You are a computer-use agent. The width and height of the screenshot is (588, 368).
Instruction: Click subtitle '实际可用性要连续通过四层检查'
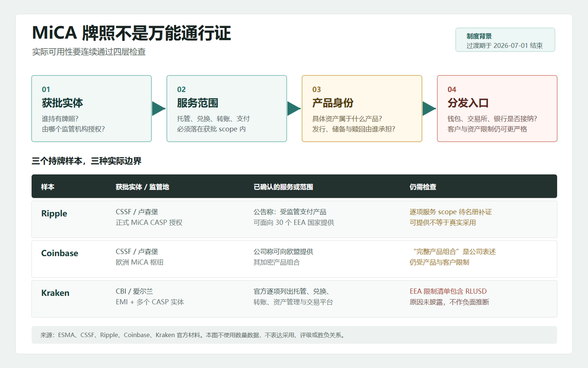pyautogui.click(x=89, y=52)
